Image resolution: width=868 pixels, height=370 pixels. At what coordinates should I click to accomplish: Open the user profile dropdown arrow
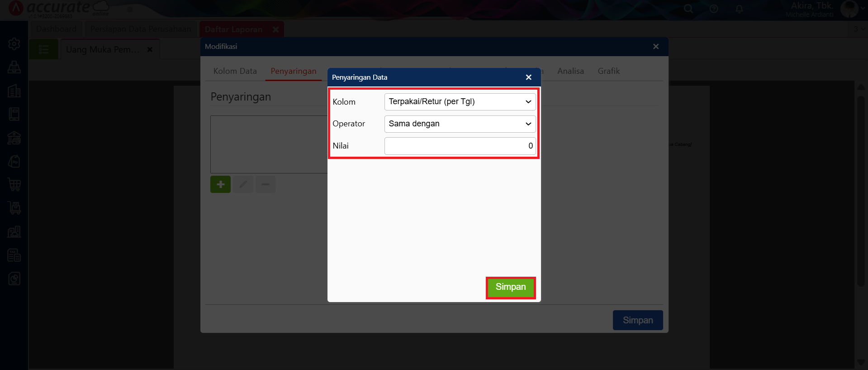[862, 9]
